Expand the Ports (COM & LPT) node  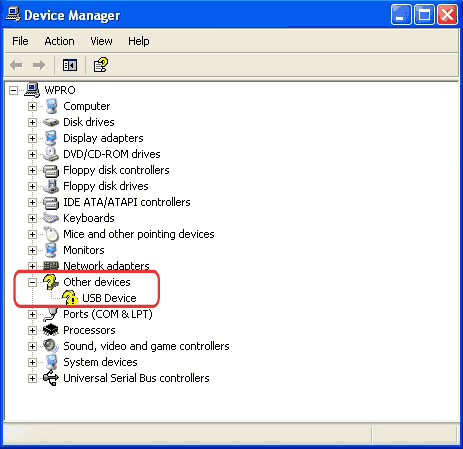tap(32, 314)
